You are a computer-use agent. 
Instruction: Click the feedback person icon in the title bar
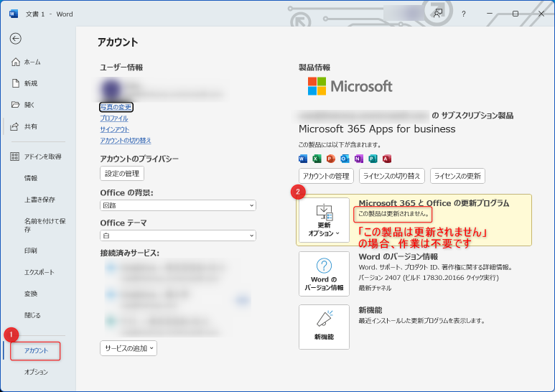pyautogui.click(x=438, y=14)
